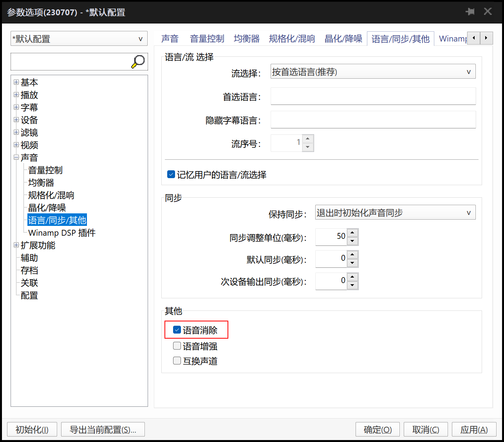Click the search magnifier icon
The height and width of the screenshot is (442, 504).
138,61
